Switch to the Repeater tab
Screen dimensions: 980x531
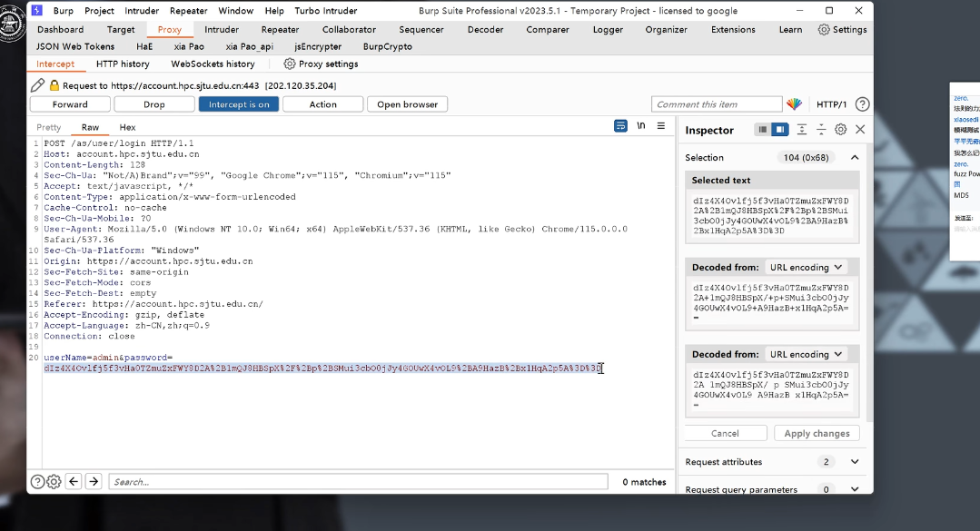[x=280, y=29]
